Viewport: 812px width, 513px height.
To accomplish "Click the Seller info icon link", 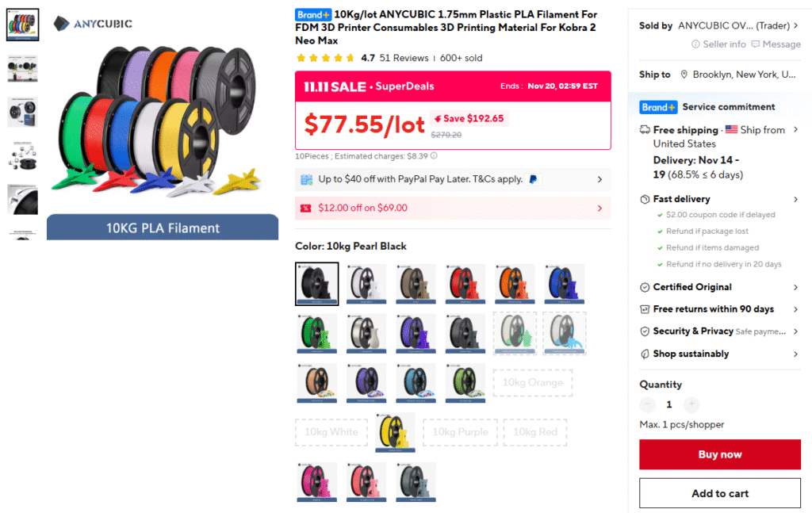I will [x=695, y=44].
